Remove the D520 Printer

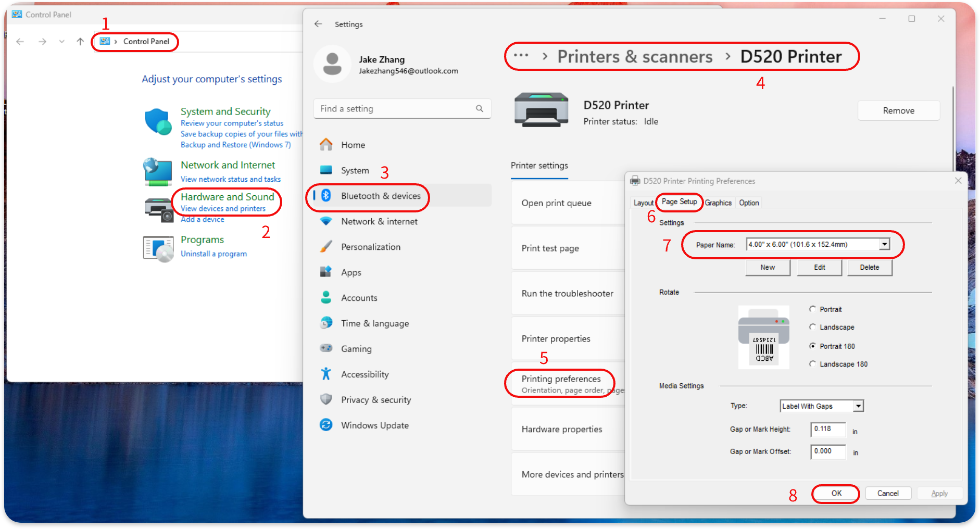[898, 110]
